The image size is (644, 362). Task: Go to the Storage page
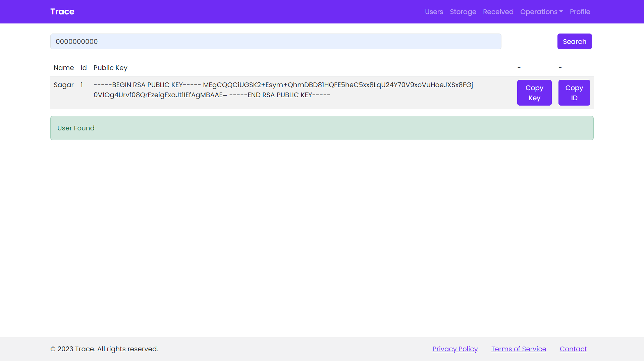click(x=463, y=12)
